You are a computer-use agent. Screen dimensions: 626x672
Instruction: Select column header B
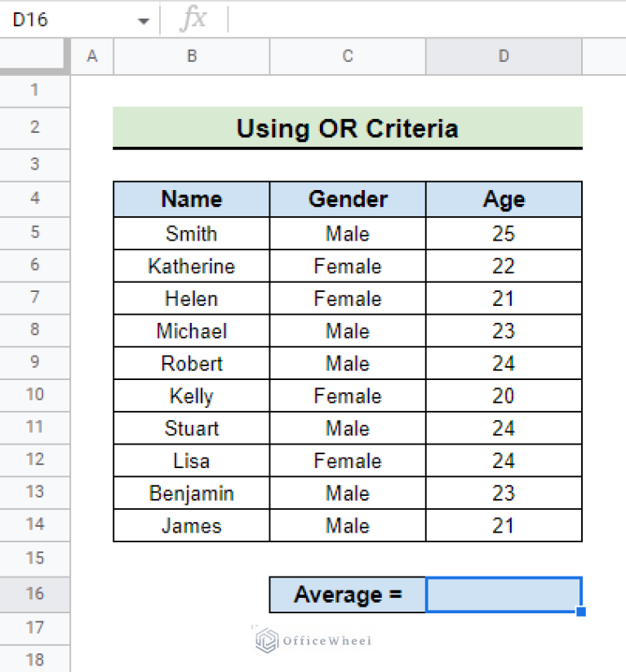pyautogui.click(x=191, y=56)
